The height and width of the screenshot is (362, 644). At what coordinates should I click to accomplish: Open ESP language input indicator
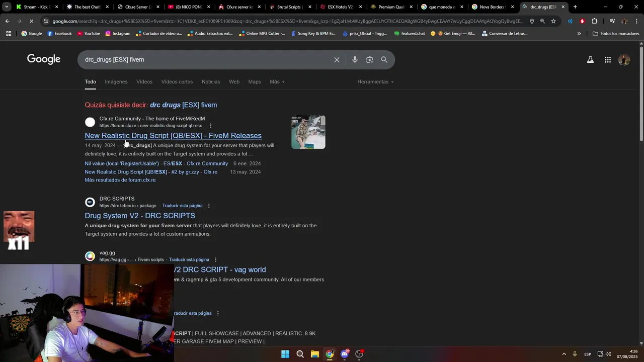[x=588, y=354]
